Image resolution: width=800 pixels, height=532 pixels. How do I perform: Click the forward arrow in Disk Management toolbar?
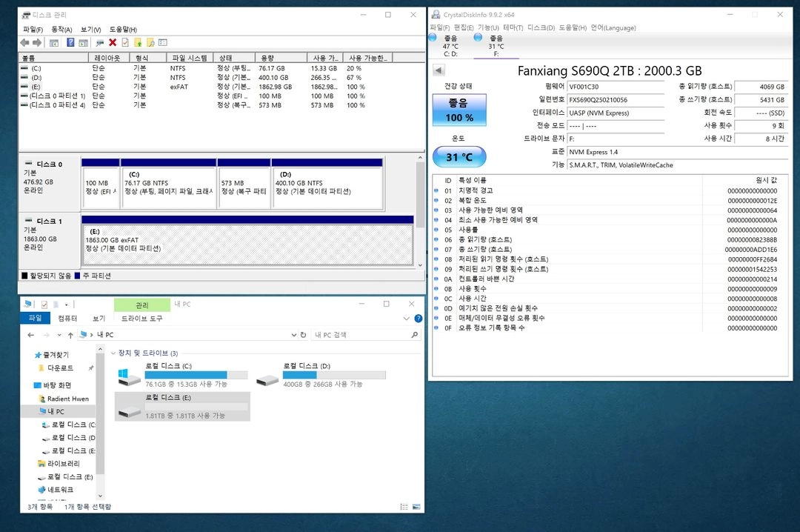tap(37, 42)
